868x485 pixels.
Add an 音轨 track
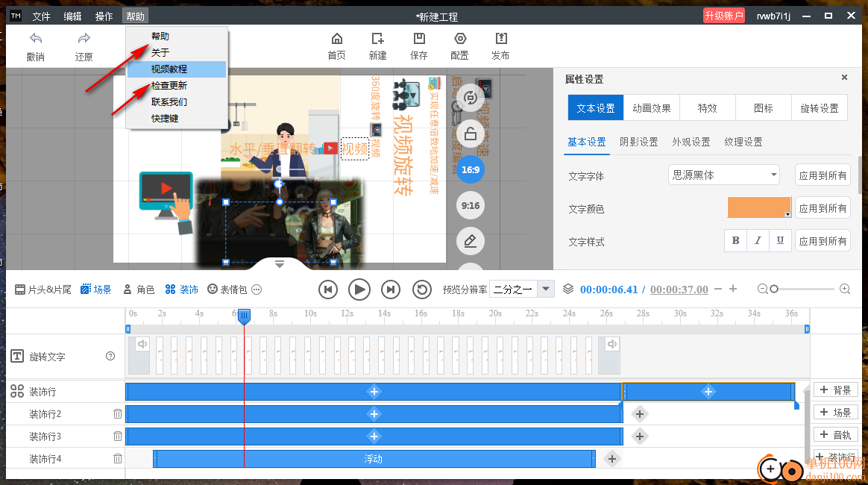coord(836,434)
